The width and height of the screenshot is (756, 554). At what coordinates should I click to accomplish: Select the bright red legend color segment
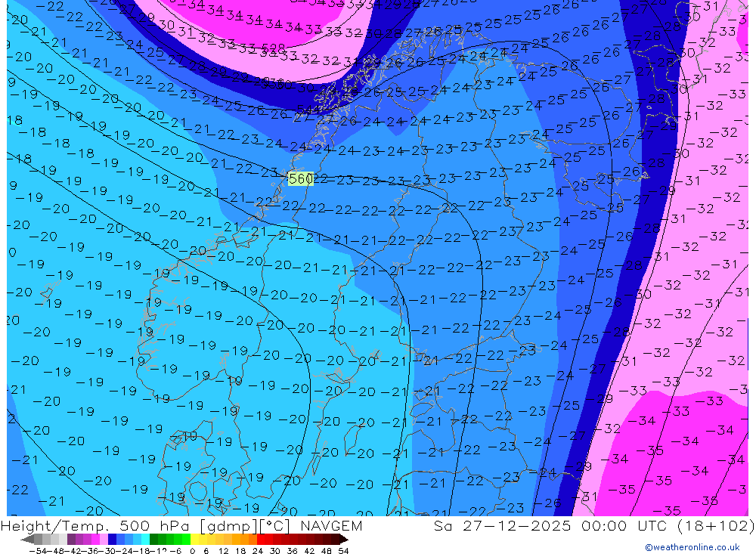coord(261,540)
